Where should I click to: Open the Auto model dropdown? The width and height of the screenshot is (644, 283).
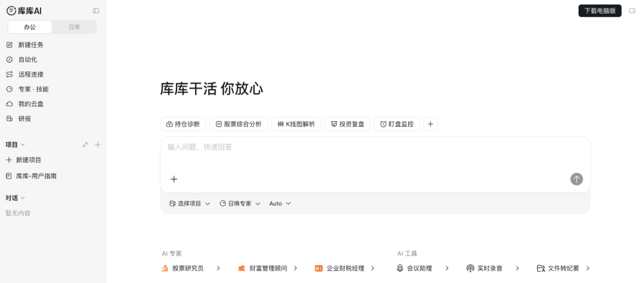pos(280,203)
